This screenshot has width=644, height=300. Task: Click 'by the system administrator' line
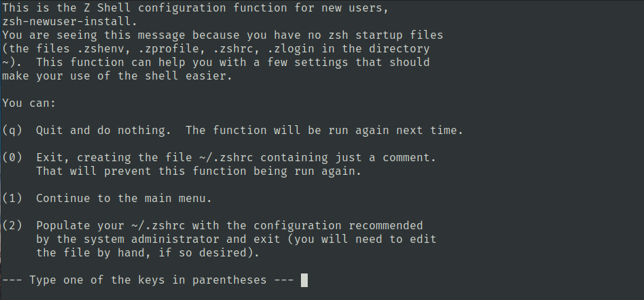click(236, 239)
